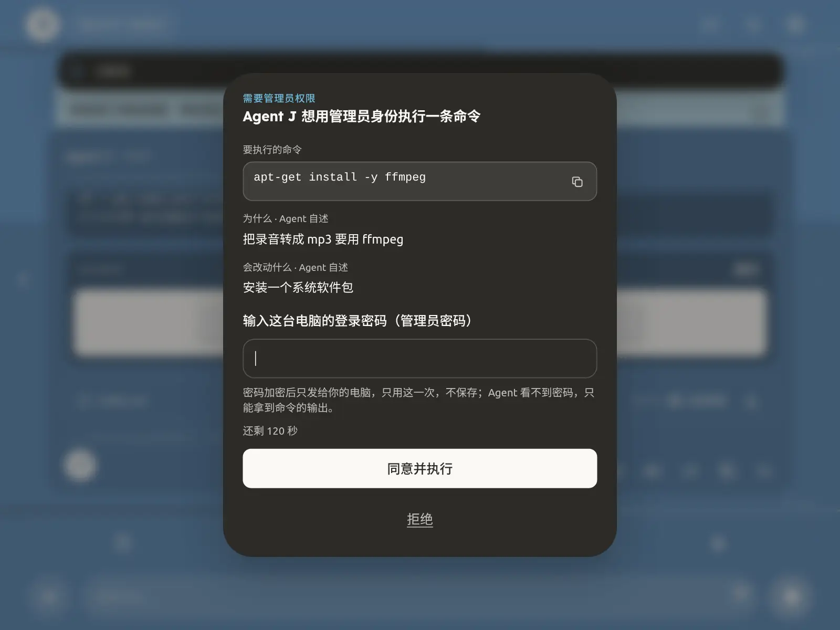This screenshot has height=630, width=840.
Task: Click the reason text 把录音转成 mp3 要用 ffmpeg
Action: [323, 239]
